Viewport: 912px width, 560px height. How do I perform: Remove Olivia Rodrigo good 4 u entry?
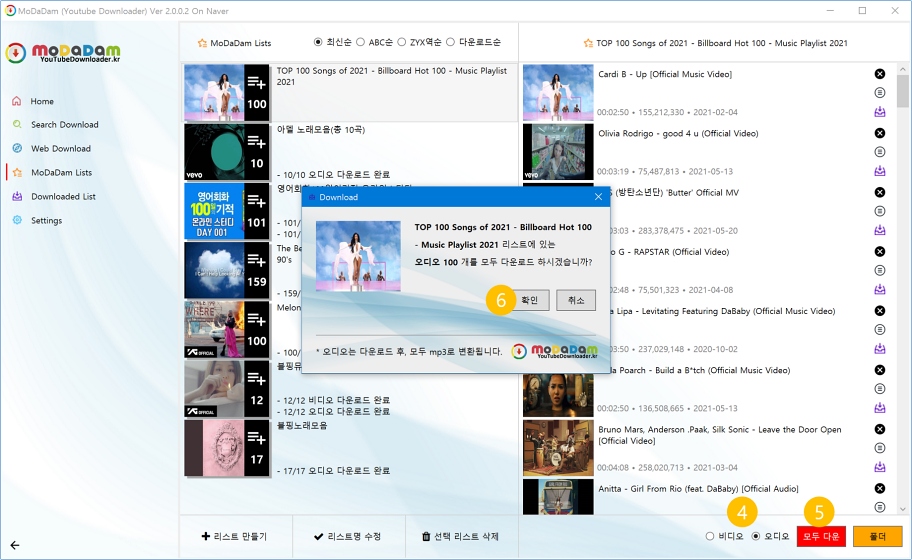coord(880,133)
